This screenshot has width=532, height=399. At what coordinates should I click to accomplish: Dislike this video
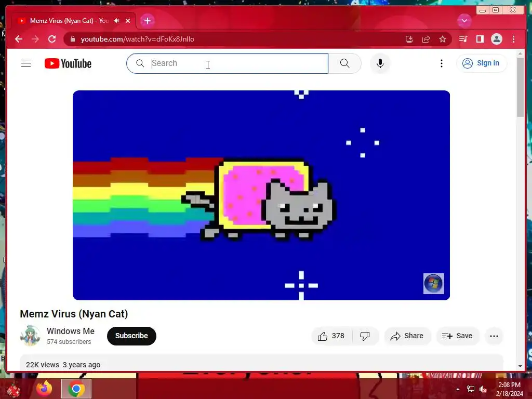click(365, 336)
